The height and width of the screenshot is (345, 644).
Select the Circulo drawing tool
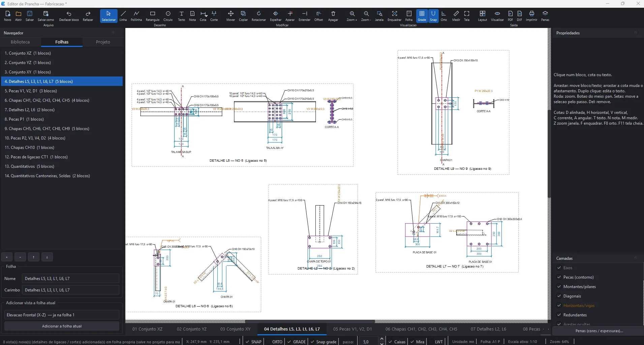[x=168, y=16]
